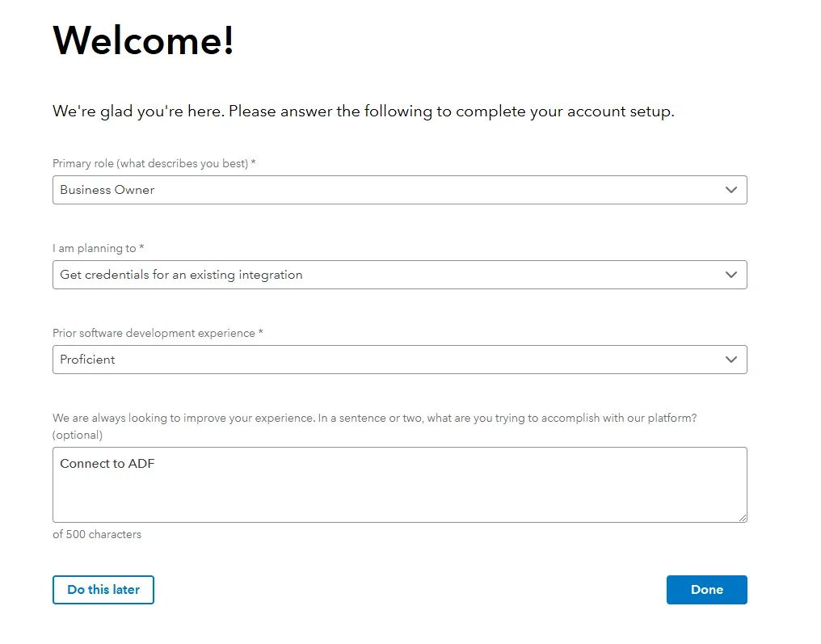Image resolution: width=821 pixels, height=644 pixels.
Task: Click the 'of 500 characters' counter text
Action: [97, 535]
